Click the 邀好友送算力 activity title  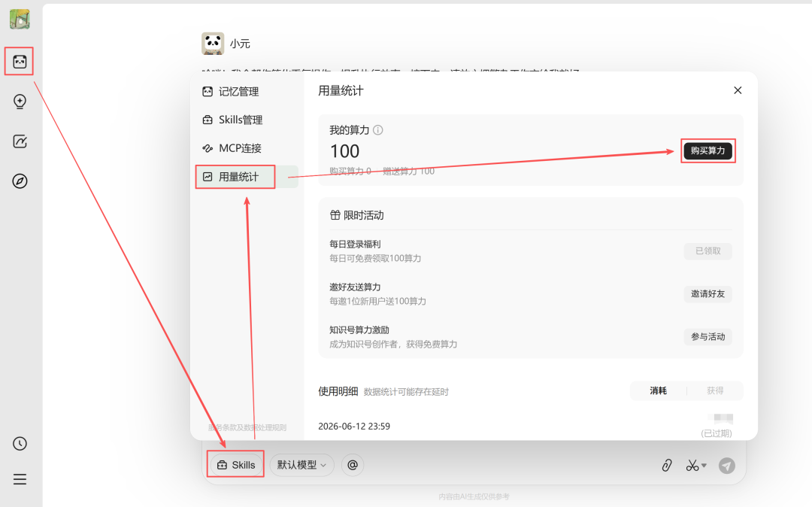pyautogui.click(x=355, y=287)
